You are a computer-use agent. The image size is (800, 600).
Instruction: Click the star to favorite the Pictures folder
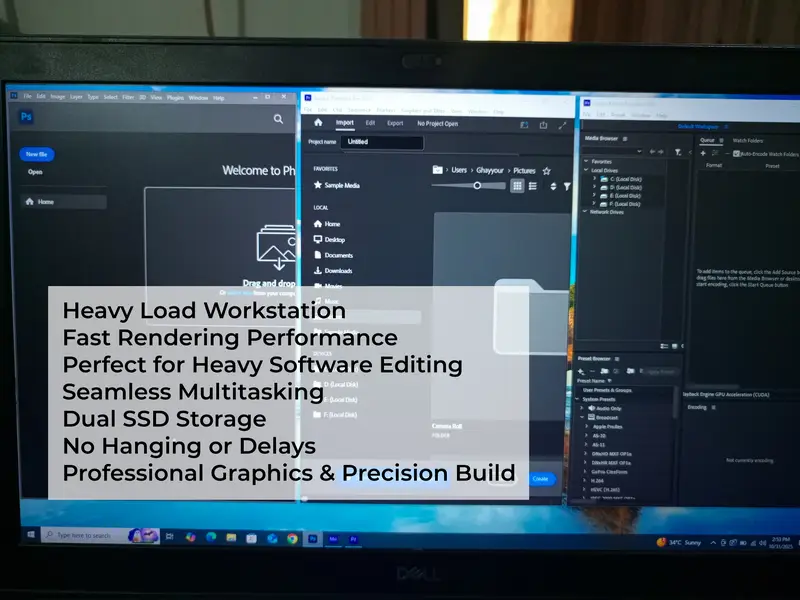coord(547,171)
